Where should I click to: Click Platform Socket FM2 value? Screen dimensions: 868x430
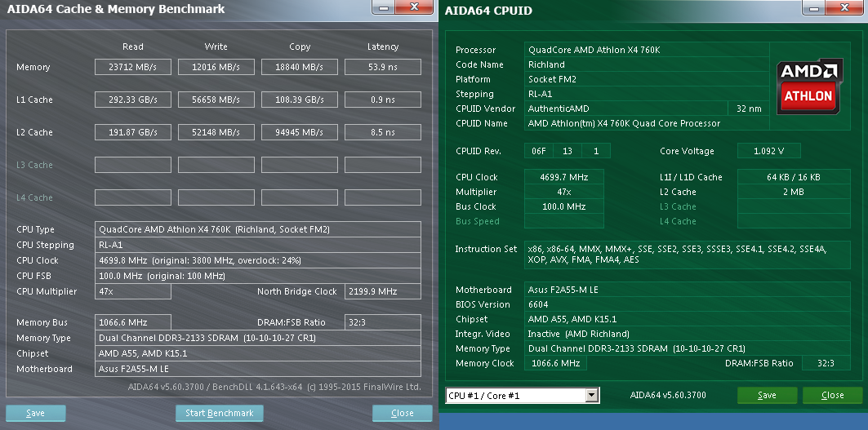pyautogui.click(x=647, y=79)
